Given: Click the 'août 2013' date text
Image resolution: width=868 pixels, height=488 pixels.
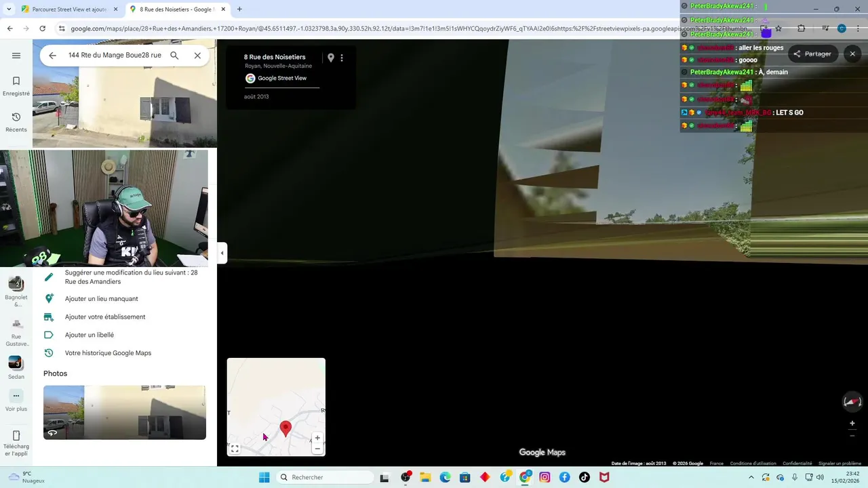Looking at the screenshot, I should coord(256,97).
